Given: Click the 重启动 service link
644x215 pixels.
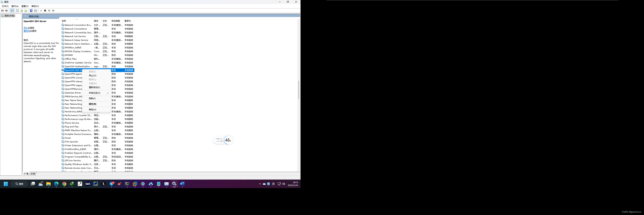Looking at the screenshot, I should click(26, 31).
